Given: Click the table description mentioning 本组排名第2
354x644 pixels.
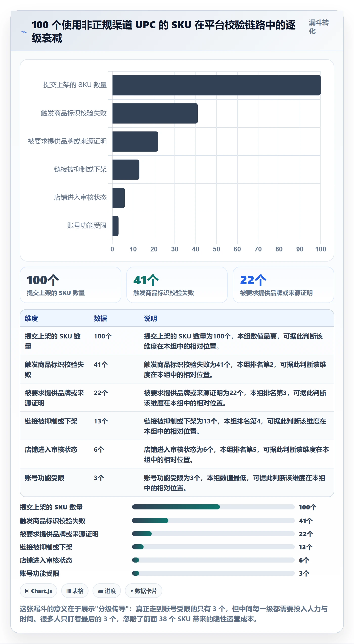Looking at the screenshot, I should [x=235, y=370].
